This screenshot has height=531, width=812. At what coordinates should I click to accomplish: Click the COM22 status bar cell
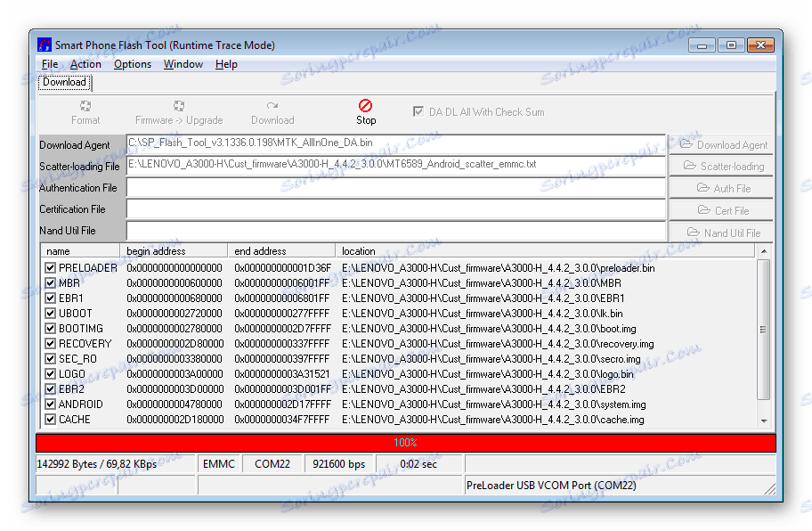tap(272, 464)
